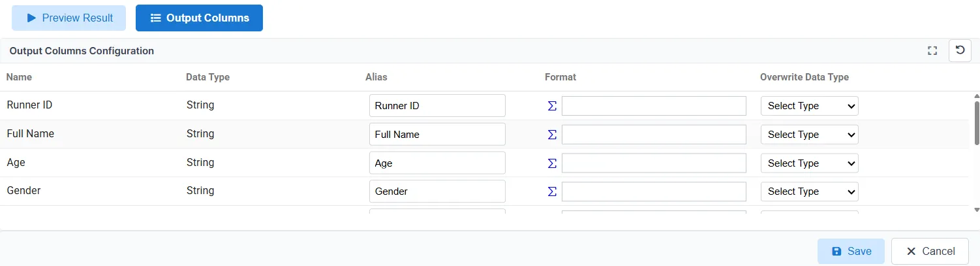Click String data type in Runner ID row

[x=200, y=105]
